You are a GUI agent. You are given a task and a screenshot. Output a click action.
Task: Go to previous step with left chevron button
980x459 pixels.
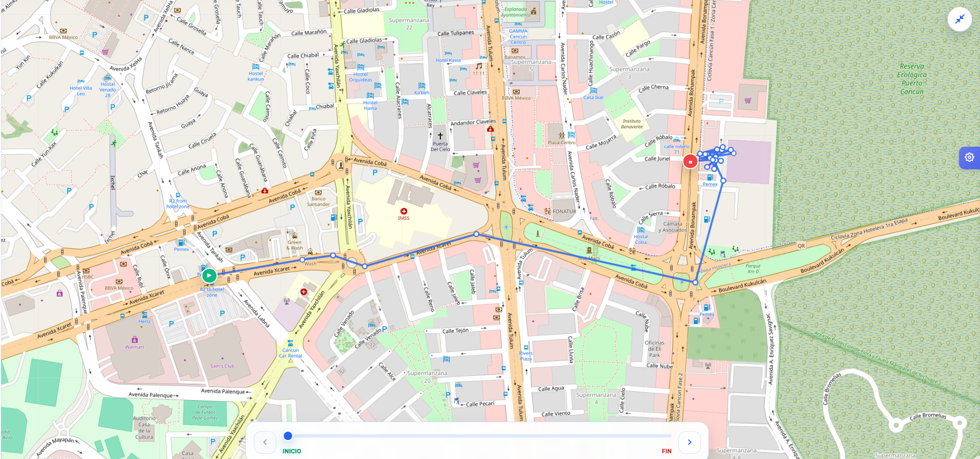(x=265, y=442)
